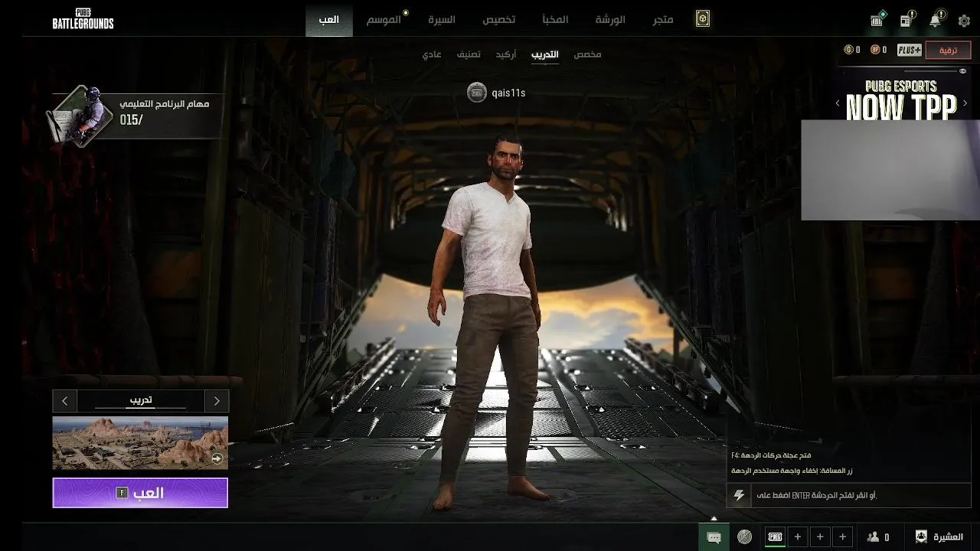Screen dimensions: 980x551
Task: Switch to previous mode beside تدريب
Action: click(x=65, y=400)
